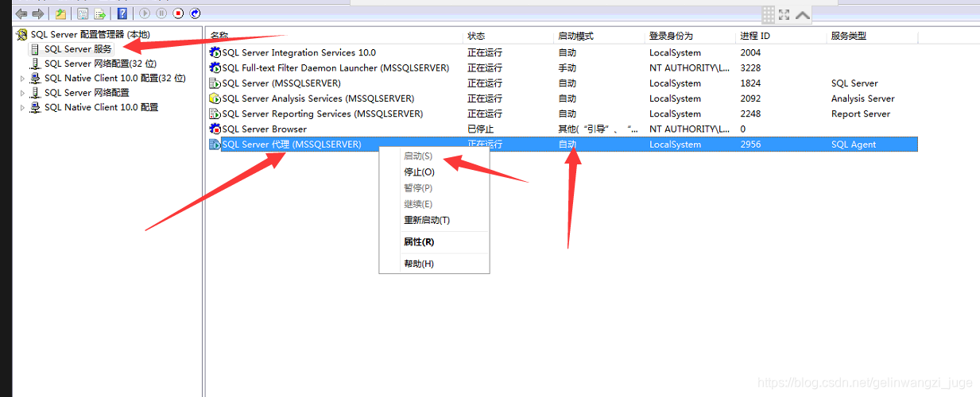The height and width of the screenshot is (397, 980).
Task: Select SQL Full-text Filter Daemon Launcher row
Action: [x=335, y=68]
